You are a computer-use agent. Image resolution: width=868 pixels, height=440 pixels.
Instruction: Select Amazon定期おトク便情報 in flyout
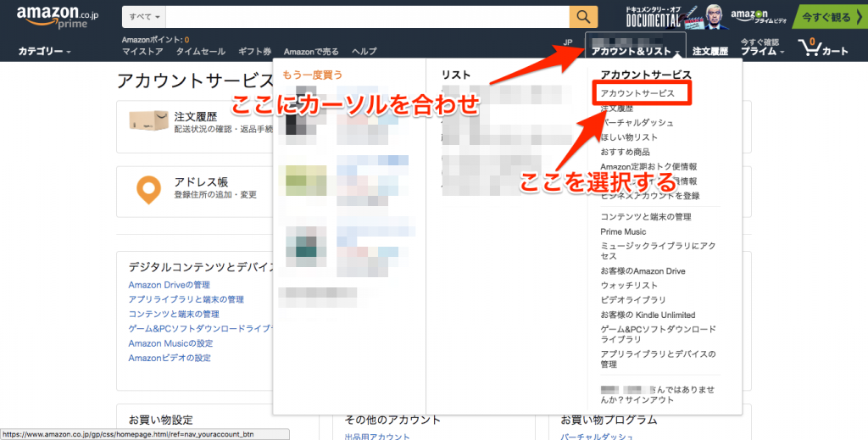click(x=648, y=167)
